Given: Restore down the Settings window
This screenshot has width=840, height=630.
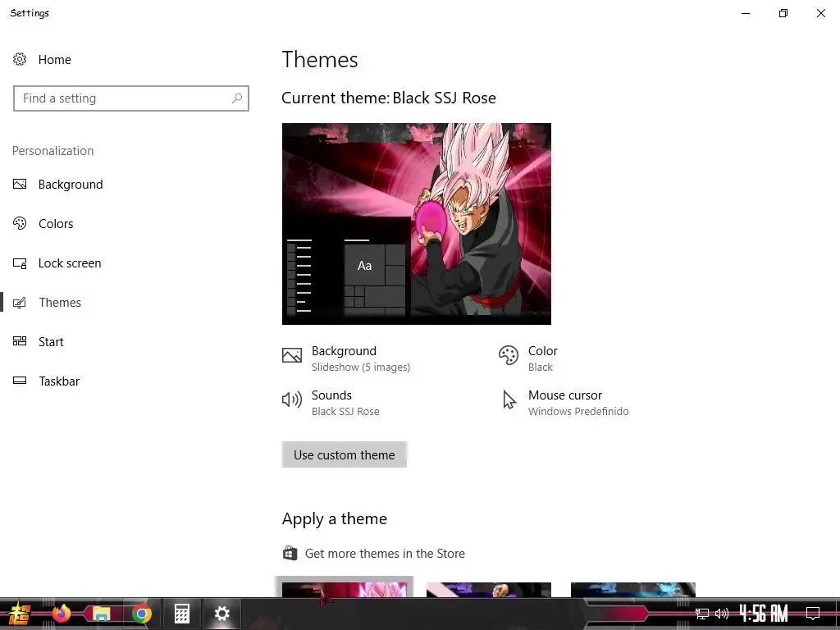Looking at the screenshot, I should [783, 13].
